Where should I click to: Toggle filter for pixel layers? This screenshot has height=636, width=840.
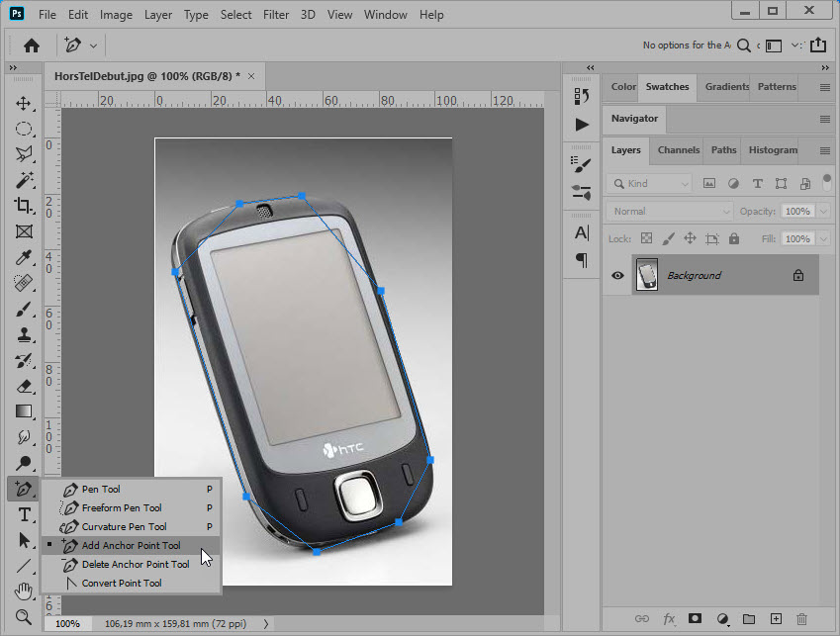[x=708, y=184]
